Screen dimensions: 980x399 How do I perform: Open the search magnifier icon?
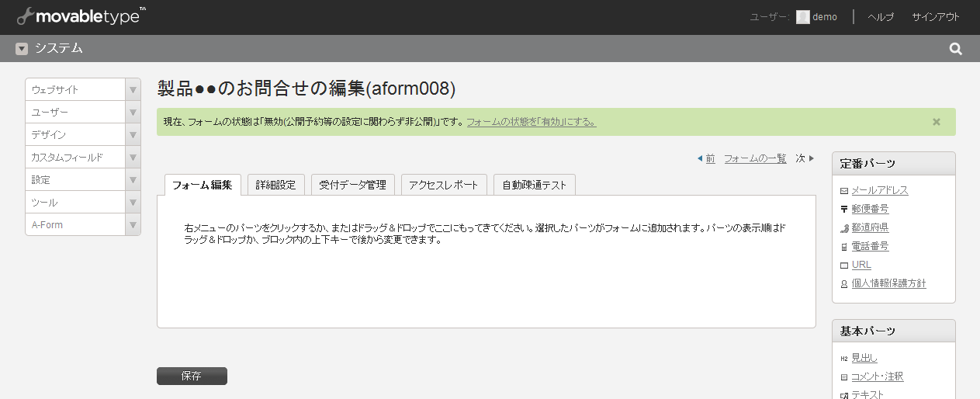click(x=956, y=49)
